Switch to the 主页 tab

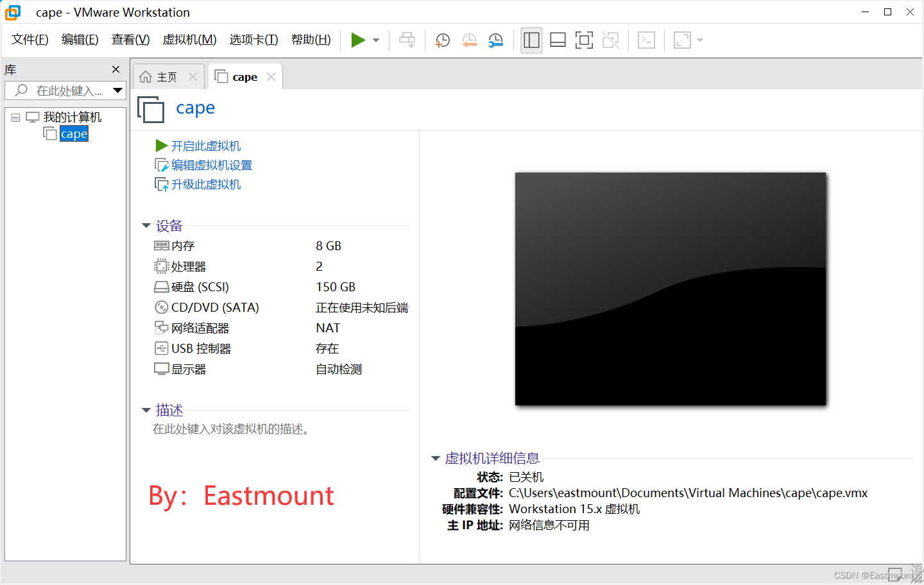tap(167, 77)
